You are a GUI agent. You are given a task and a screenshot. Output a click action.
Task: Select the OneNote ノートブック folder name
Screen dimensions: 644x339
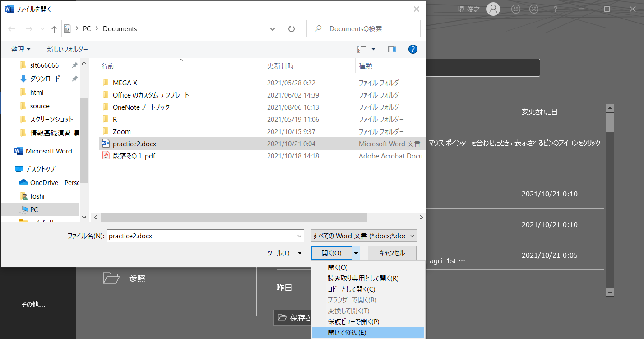(141, 107)
